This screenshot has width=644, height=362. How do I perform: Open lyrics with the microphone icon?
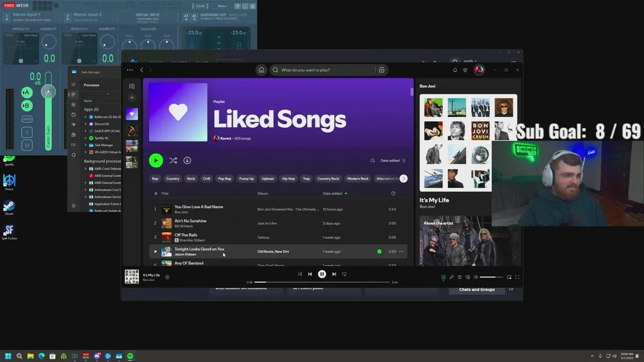451,277
